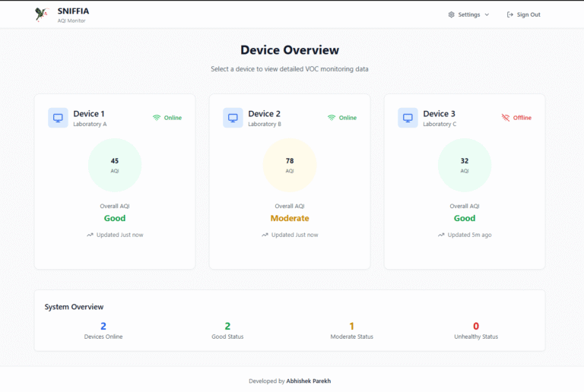The height and width of the screenshot is (392, 584).
Task: Open Device 1 Laboratory A title
Action: click(x=89, y=114)
